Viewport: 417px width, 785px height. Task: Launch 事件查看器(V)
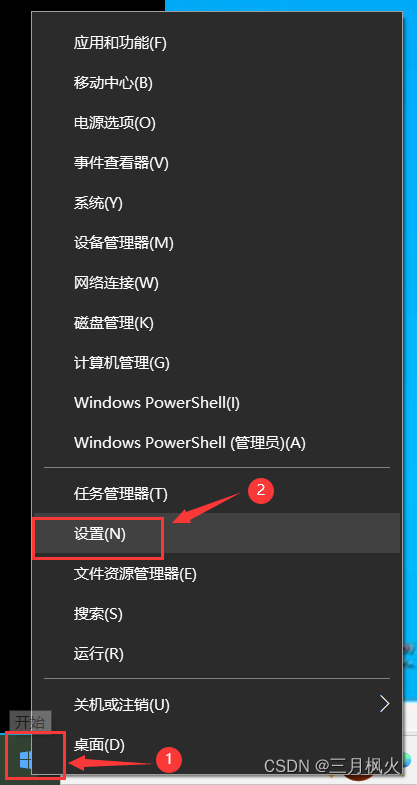click(121, 163)
